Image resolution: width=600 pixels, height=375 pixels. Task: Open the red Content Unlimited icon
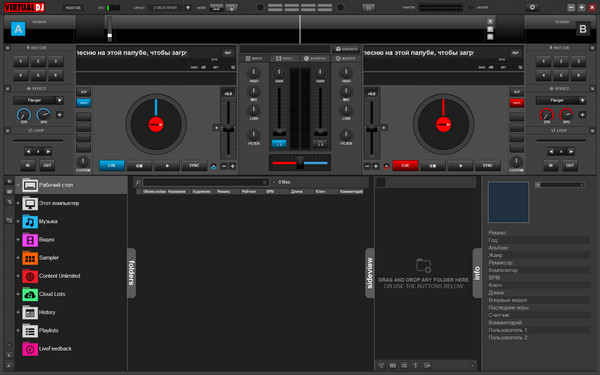(30, 276)
